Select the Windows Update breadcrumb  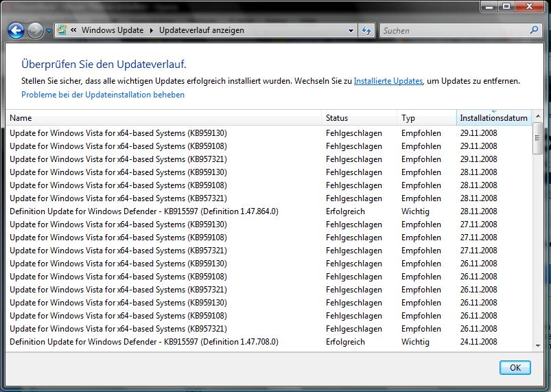(113, 30)
